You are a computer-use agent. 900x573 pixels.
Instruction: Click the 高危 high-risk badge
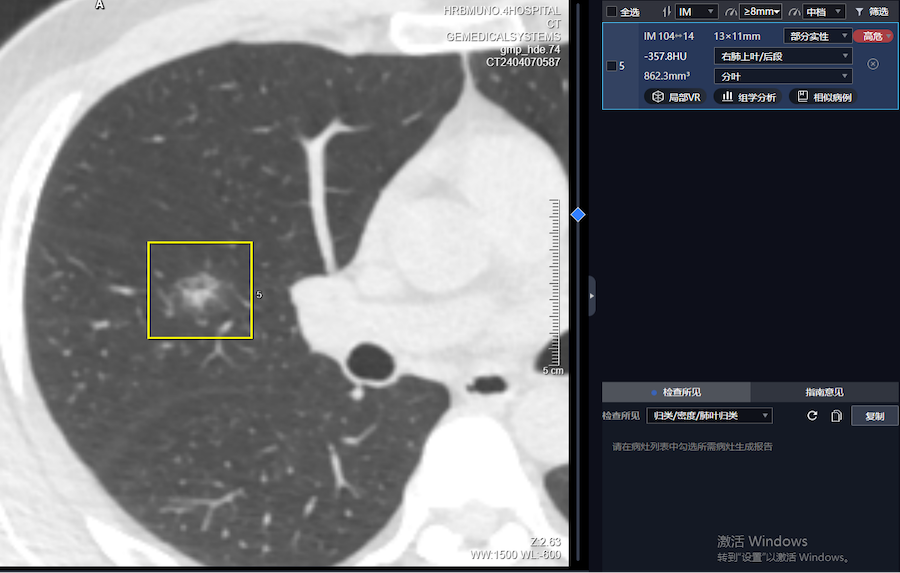(873, 36)
